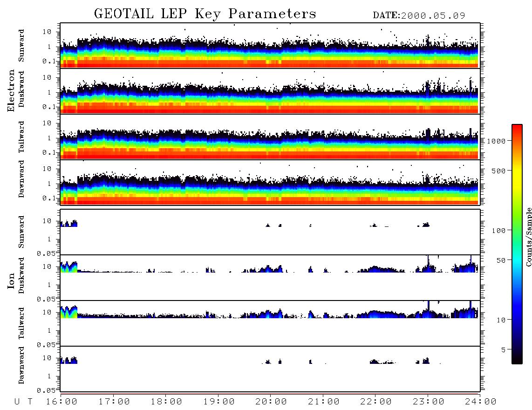Select the Electron Dawnward axis label
532x410 pixels.
point(21,179)
